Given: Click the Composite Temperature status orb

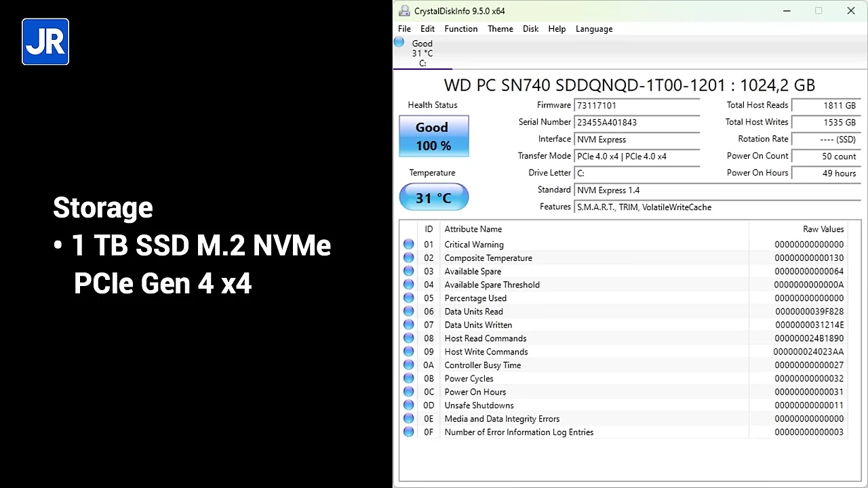Looking at the screenshot, I should [x=408, y=258].
